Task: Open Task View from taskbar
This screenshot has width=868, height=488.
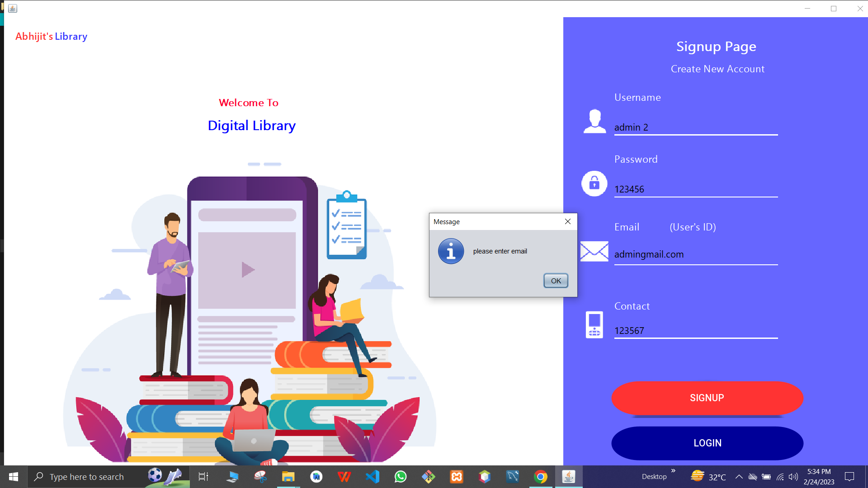Action: coord(203,477)
